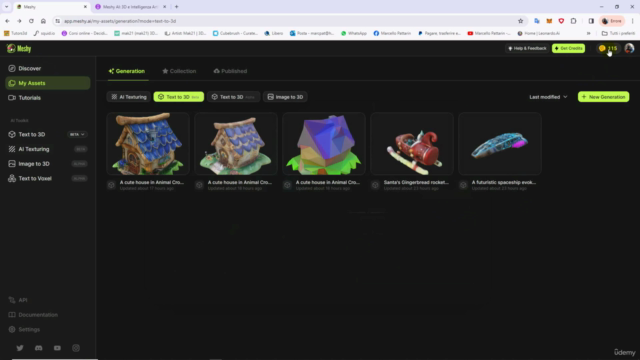Click the Get Credits button
This screenshot has height=360, width=640.
(x=568, y=48)
